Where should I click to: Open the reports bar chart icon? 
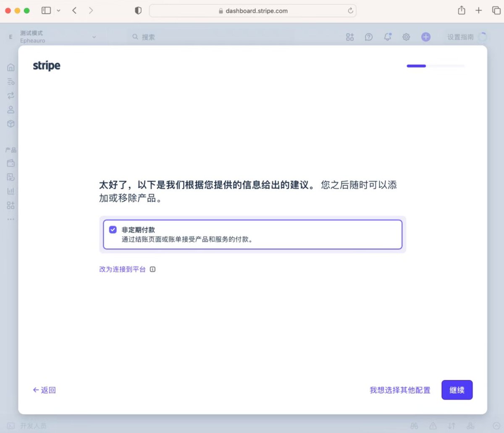tap(11, 191)
